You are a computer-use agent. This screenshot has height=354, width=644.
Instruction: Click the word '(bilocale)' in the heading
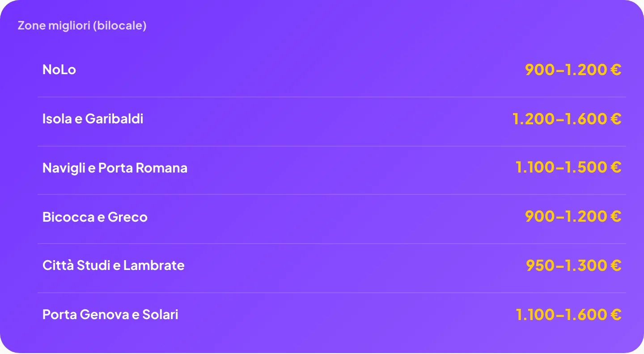tap(120, 25)
